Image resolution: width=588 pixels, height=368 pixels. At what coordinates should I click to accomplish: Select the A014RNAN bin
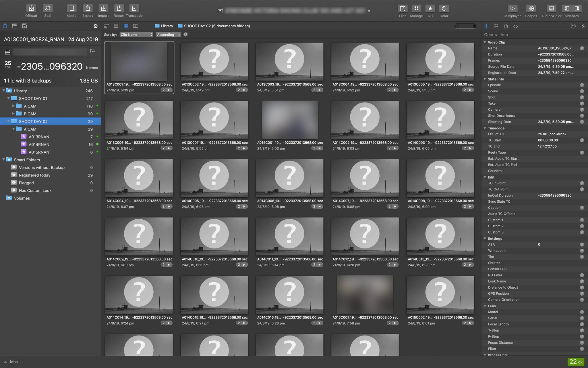point(39,144)
